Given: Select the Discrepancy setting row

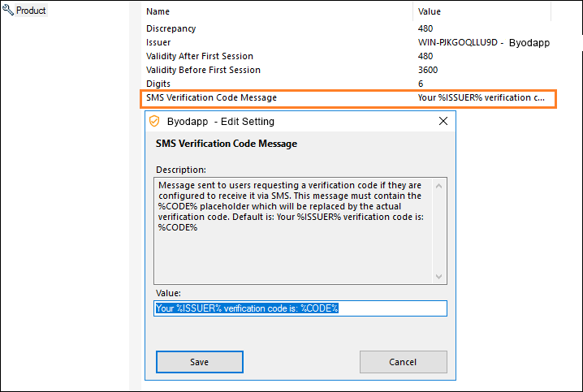Looking at the screenshot, I should pos(171,28).
